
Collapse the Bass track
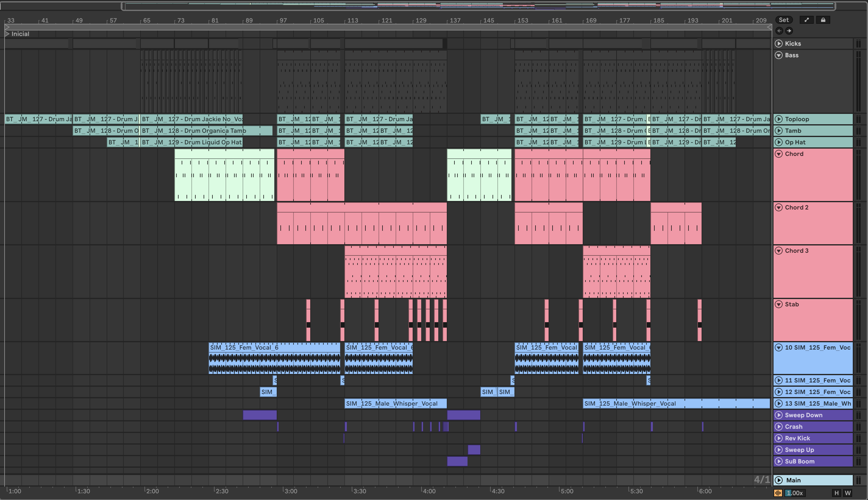point(779,55)
